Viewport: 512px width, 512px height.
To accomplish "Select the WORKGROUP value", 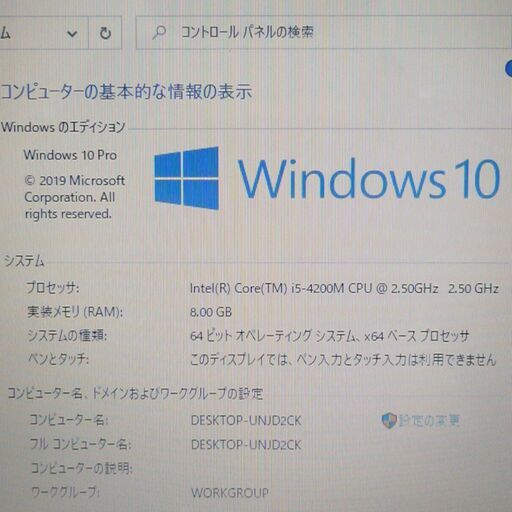I will pos(230,493).
